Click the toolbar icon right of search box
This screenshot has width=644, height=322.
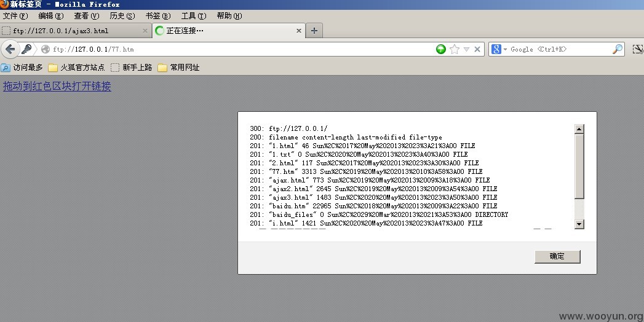(x=637, y=49)
